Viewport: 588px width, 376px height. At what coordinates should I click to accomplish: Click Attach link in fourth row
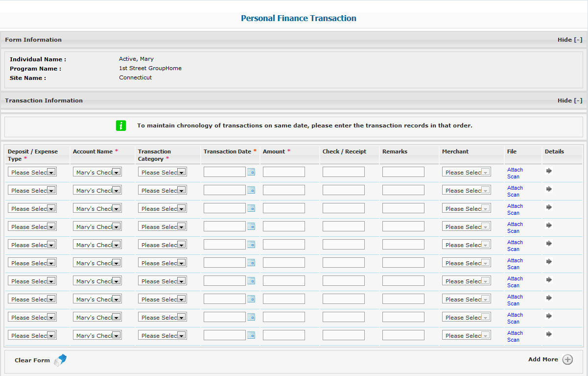515,224
